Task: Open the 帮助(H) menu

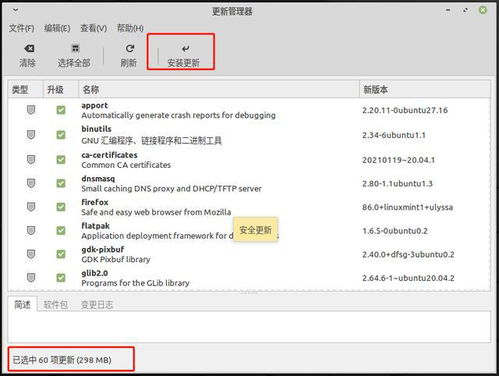Action: tap(130, 28)
